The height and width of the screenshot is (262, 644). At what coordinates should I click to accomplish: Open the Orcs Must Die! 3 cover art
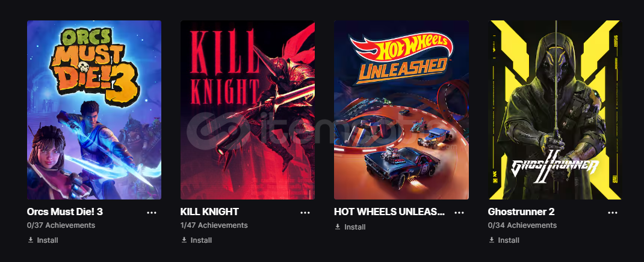click(94, 110)
